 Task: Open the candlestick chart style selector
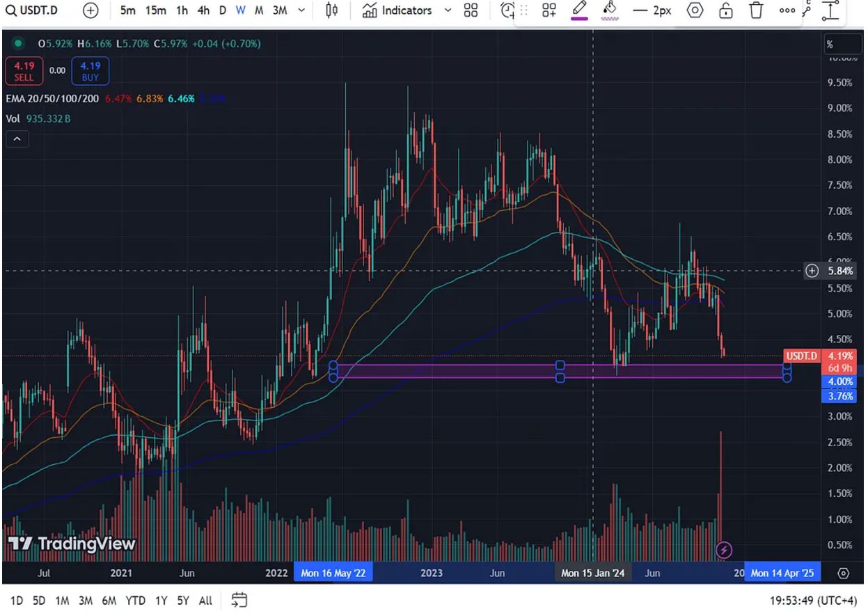pos(332,10)
